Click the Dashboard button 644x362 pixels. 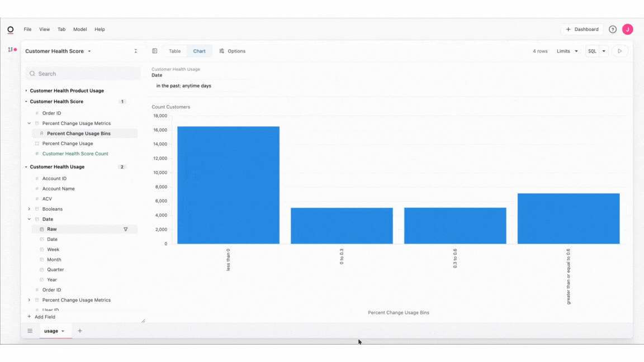pos(582,30)
